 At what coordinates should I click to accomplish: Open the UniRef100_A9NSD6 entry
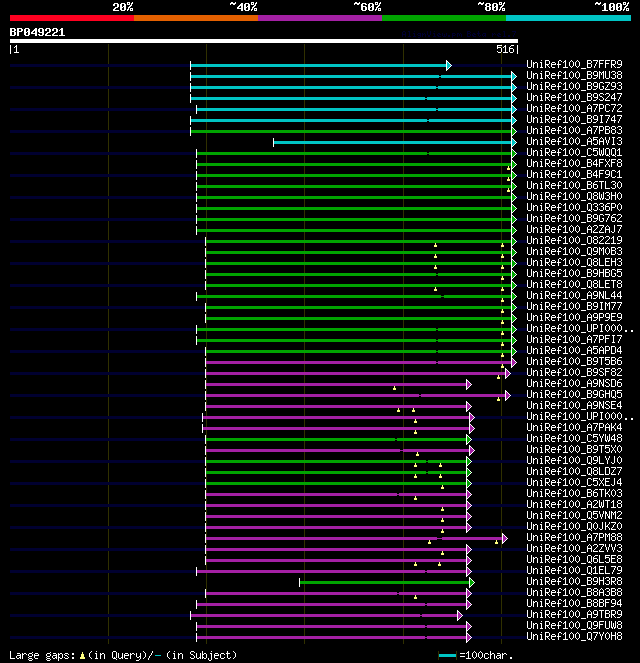tap(574, 383)
